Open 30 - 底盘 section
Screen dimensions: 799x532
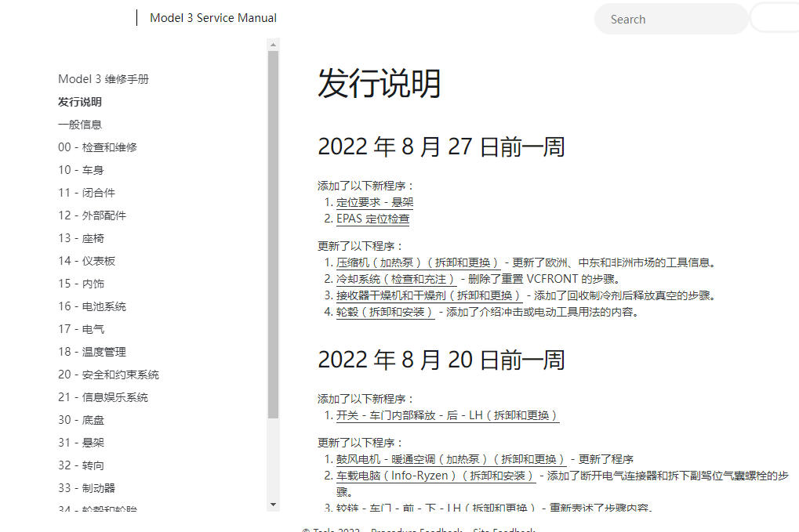81,420
